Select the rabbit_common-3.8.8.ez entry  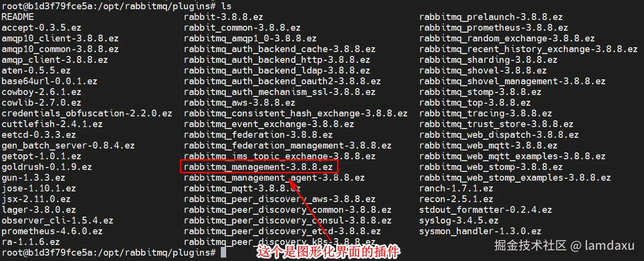coord(242,28)
